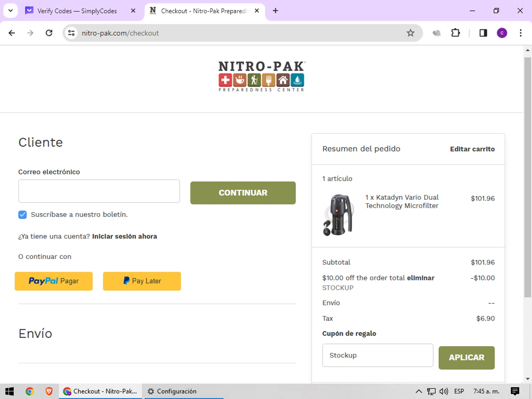This screenshot has height=399, width=532.
Task: Open the clock showing 7:45 a. m.
Action: [x=486, y=391]
